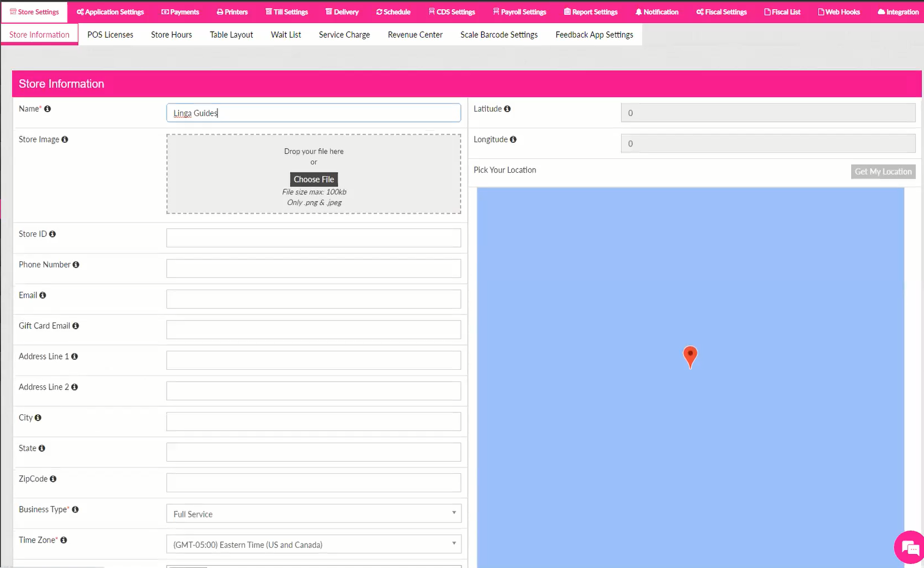Open the Web Hooks menu
The image size is (924, 568).
tap(839, 12)
